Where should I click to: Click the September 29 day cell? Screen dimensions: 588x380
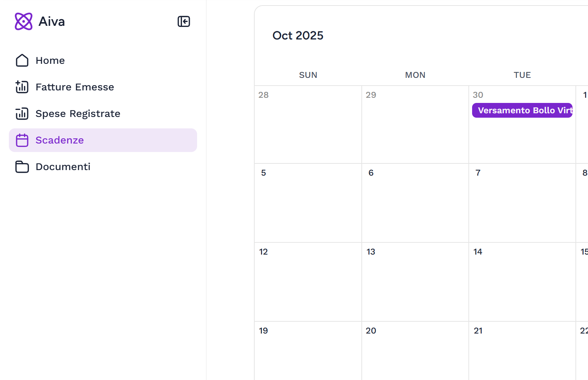click(x=415, y=125)
